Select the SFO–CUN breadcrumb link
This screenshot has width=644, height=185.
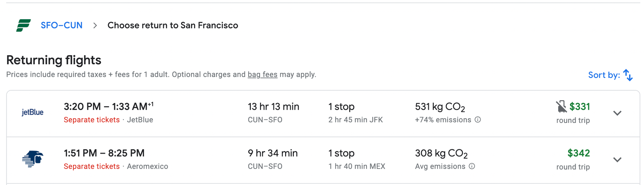click(61, 25)
